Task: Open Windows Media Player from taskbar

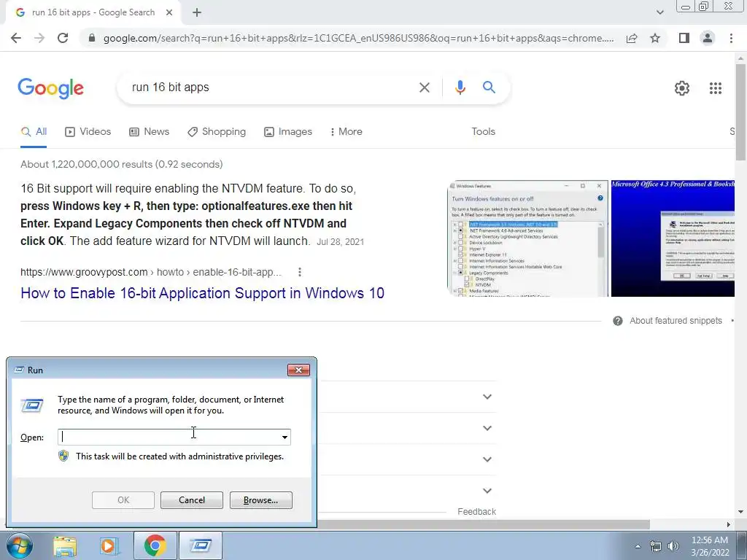Action: tap(109, 545)
